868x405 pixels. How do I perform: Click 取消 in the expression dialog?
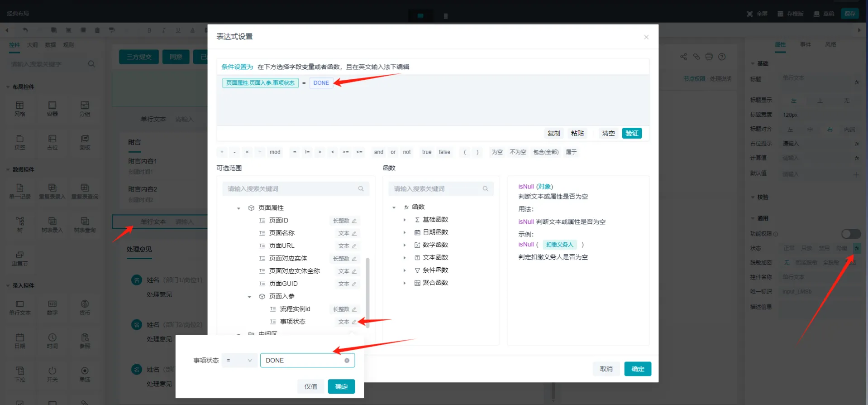606,369
